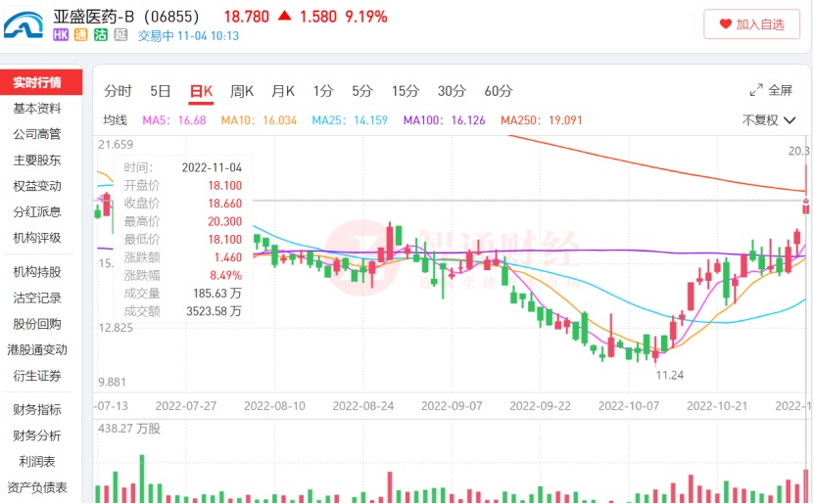Viewport: 814px width, 504px height.
Task: Click the current price 18.780
Action: pyautogui.click(x=247, y=17)
